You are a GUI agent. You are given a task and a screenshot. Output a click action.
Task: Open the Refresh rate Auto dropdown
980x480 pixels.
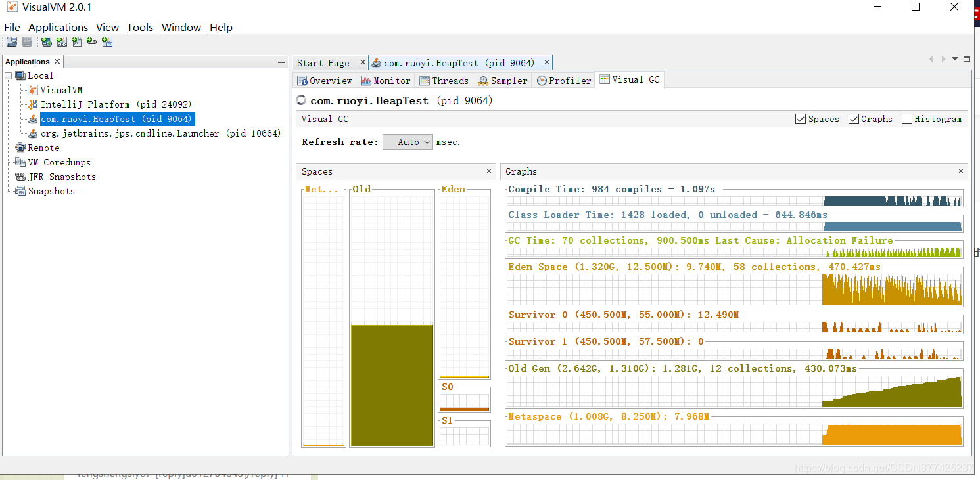408,142
